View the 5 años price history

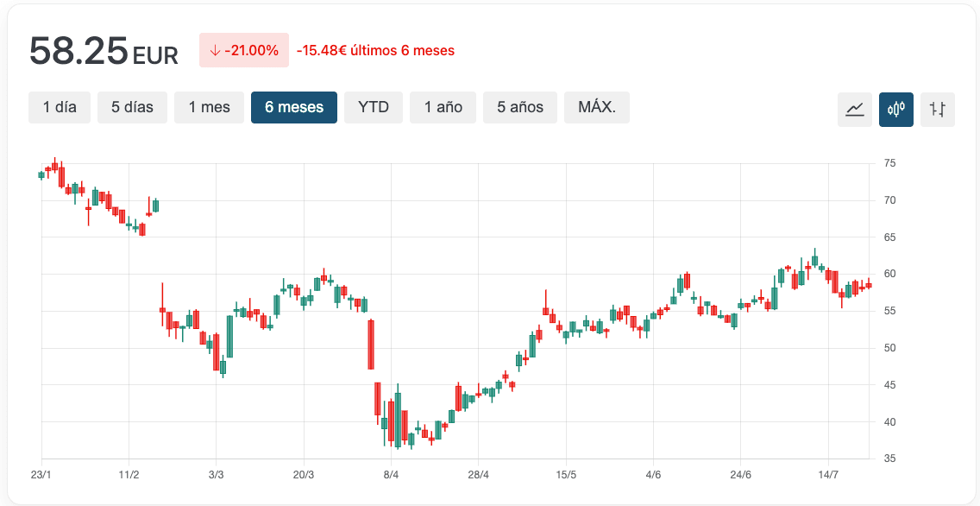[520, 107]
